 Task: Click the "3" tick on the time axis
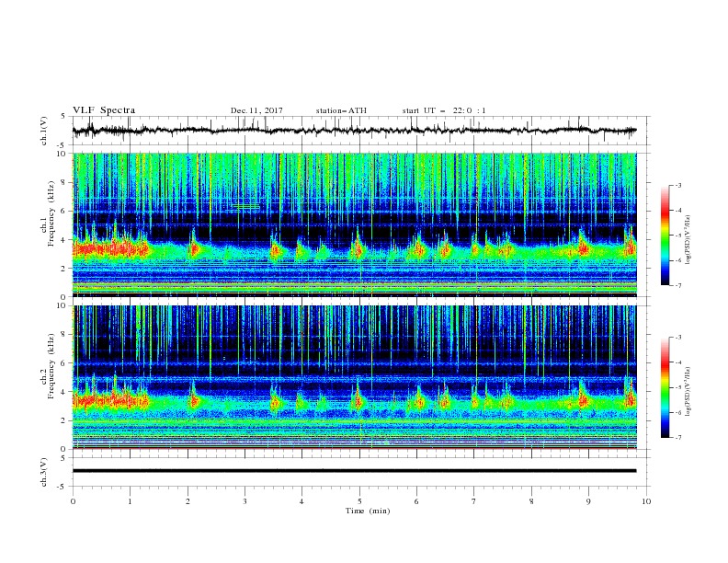point(245,501)
